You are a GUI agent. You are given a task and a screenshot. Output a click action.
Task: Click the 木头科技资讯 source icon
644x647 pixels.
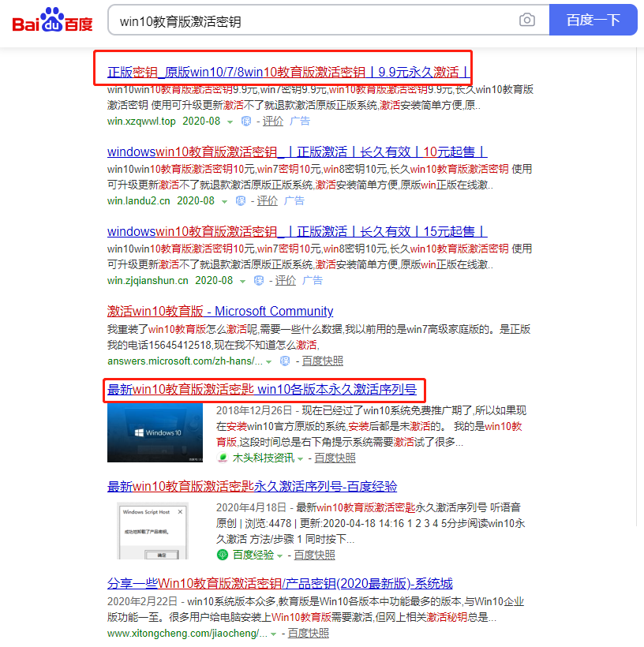[x=223, y=458]
